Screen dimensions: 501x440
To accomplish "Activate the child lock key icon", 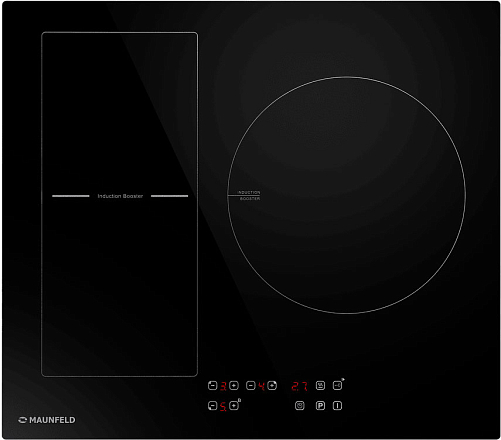I will click(337, 386).
